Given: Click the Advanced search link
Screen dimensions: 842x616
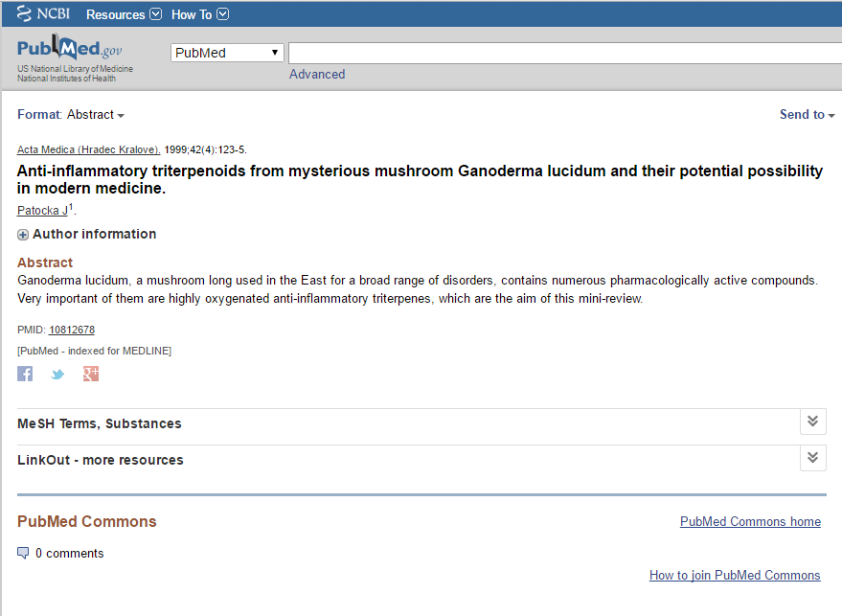Looking at the screenshot, I should click(x=317, y=75).
